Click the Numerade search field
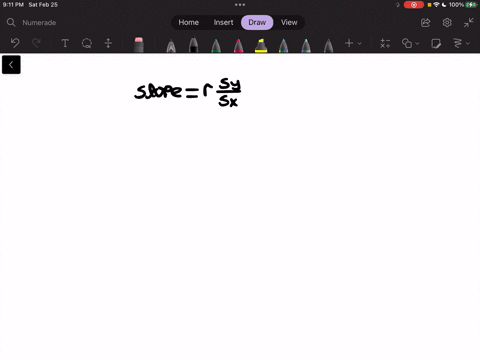The height and width of the screenshot is (360, 480). click(x=39, y=23)
